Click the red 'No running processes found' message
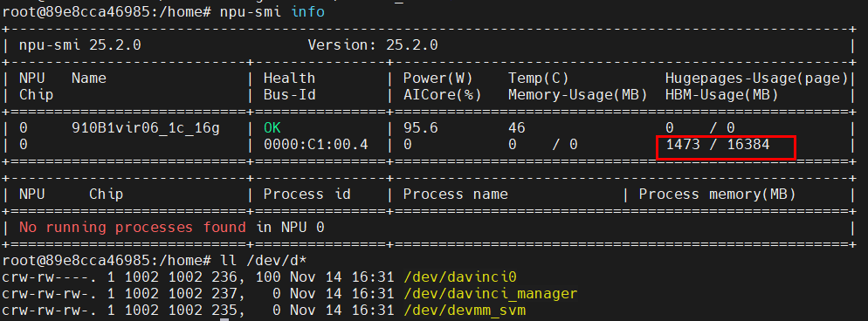868x321 pixels. point(133,227)
